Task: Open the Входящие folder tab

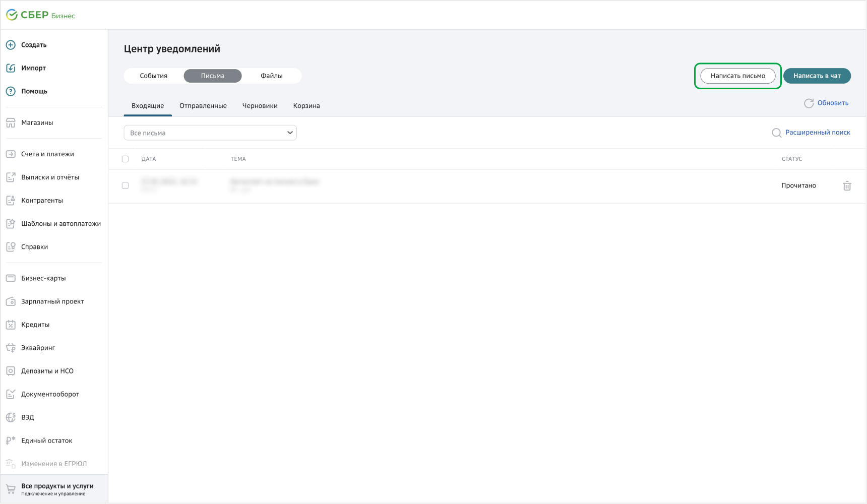Action: click(x=148, y=106)
